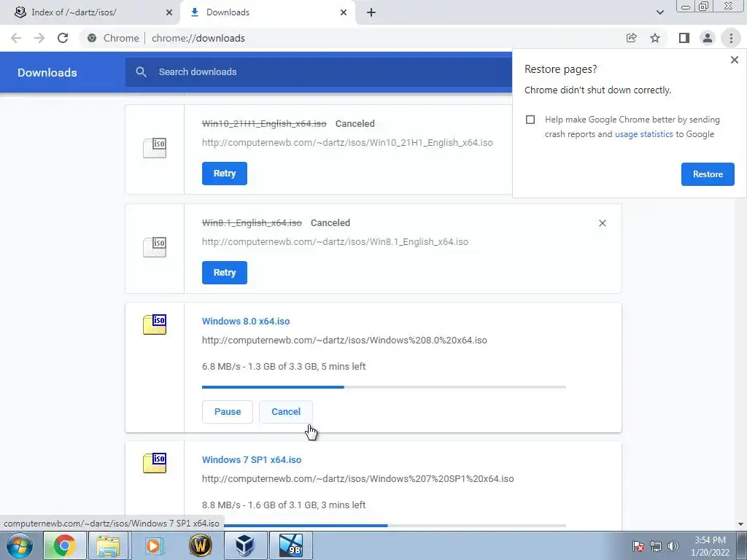Dismiss the Restore pages popup
This screenshot has width=747, height=560.
[x=734, y=60]
